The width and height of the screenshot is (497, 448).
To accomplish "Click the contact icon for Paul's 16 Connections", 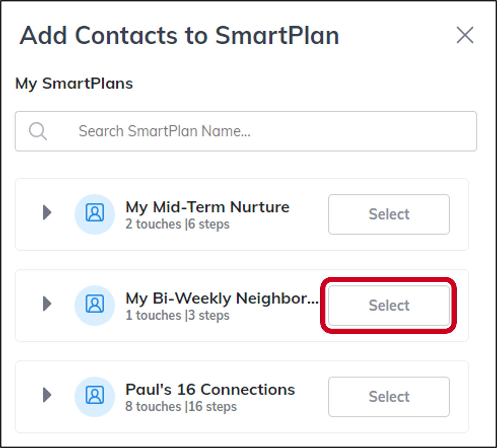I will click(95, 397).
